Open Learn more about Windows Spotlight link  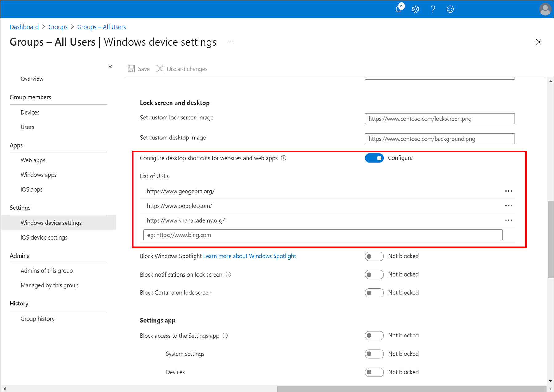[x=250, y=256]
